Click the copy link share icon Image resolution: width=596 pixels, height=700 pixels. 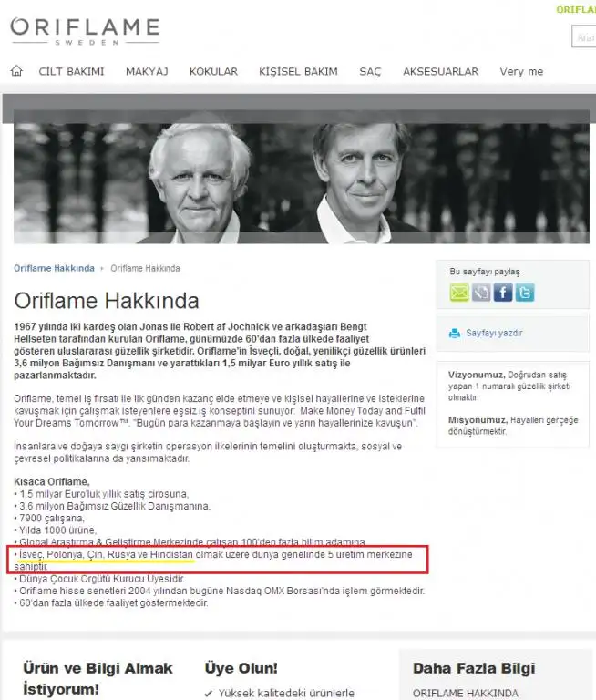481,293
